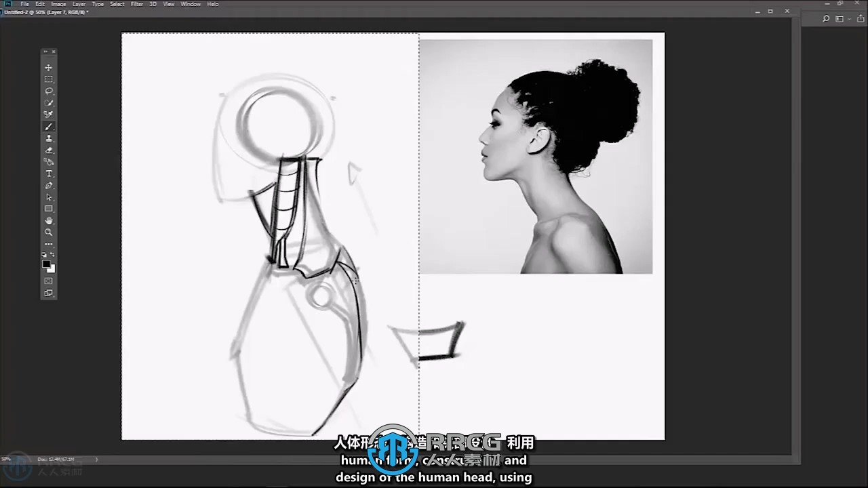Click the Photoshop search icon
This screenshot has height=488, width=868.
826,19
